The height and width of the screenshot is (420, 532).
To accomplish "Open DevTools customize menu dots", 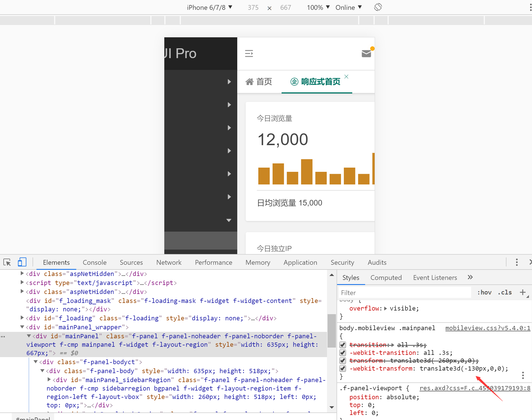I will coord(517,262).
